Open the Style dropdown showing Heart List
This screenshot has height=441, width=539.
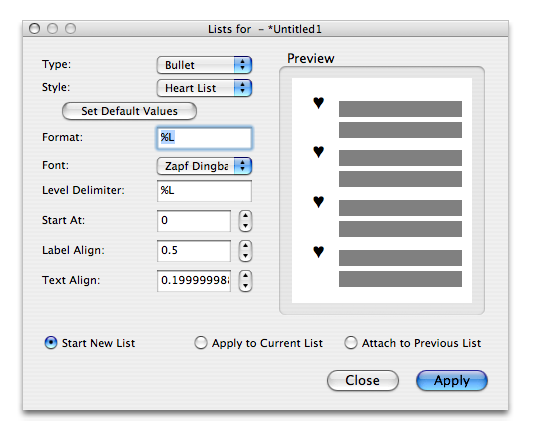coord(205,88)
